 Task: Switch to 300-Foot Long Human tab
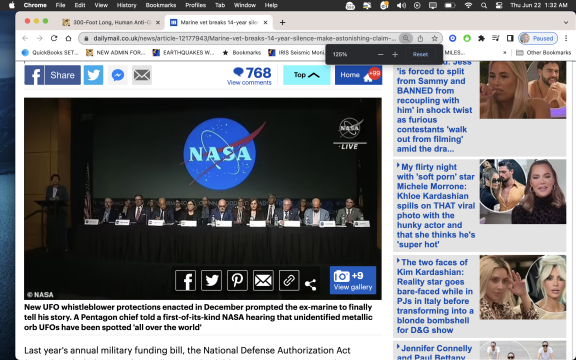(x=111, y=22)
